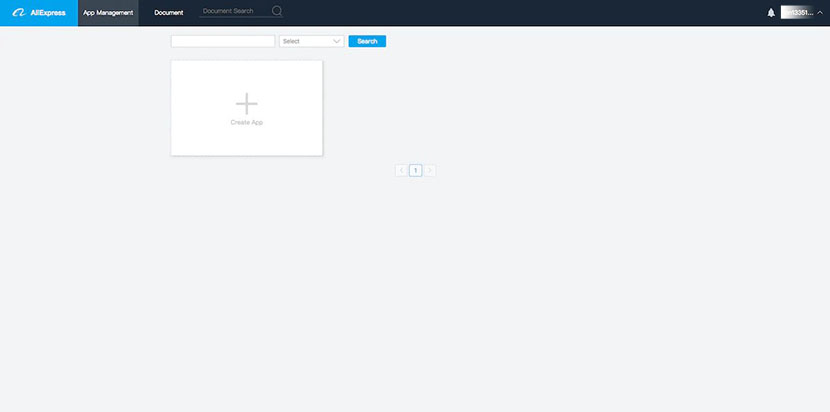Viewport: 830px width, 412px height.
Task: Select page number 1 in pagination
Action: coord(415,171)
